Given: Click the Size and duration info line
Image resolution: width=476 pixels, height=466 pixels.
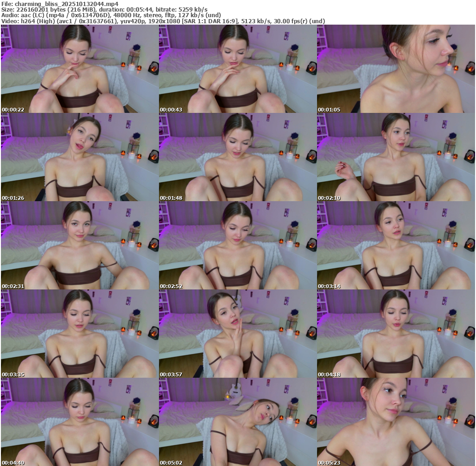Looking at the screenshot, I should 105,9.
